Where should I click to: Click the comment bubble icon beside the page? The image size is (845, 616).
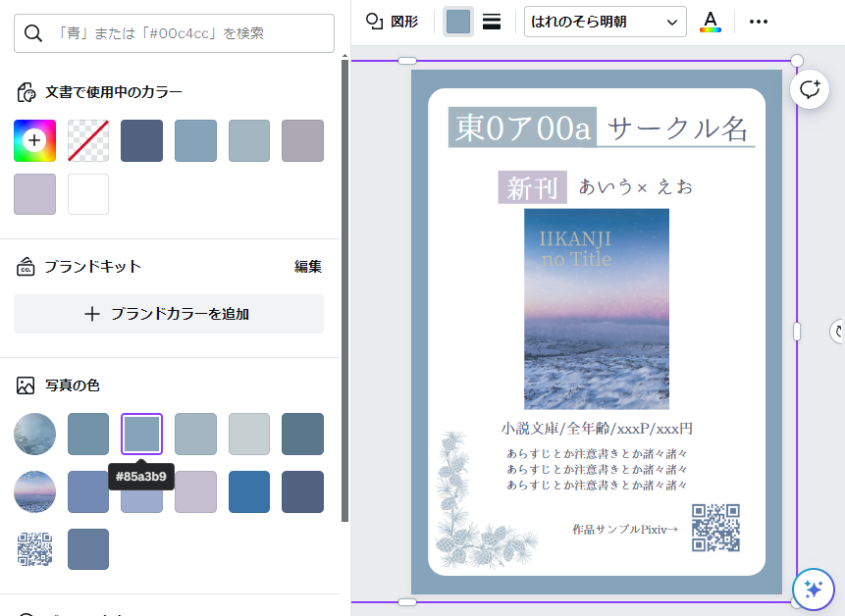tap(809, 89)
